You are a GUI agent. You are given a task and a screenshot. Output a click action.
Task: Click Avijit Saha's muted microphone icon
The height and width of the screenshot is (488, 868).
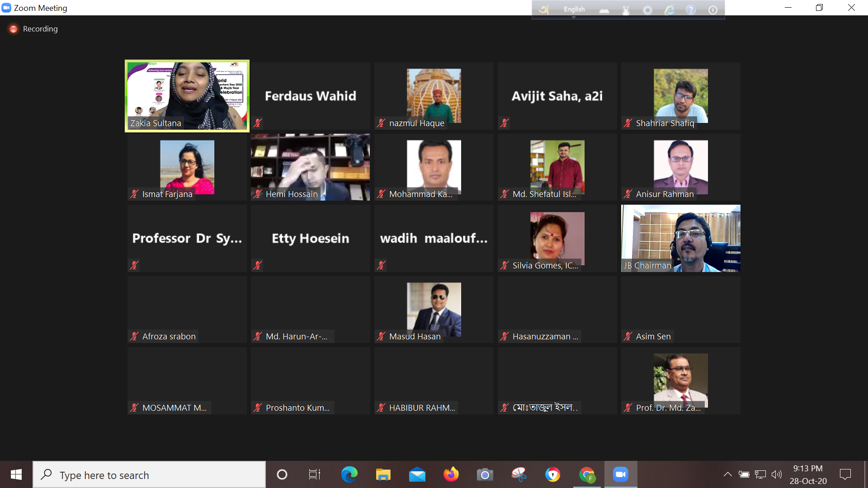tap(505, 123)
